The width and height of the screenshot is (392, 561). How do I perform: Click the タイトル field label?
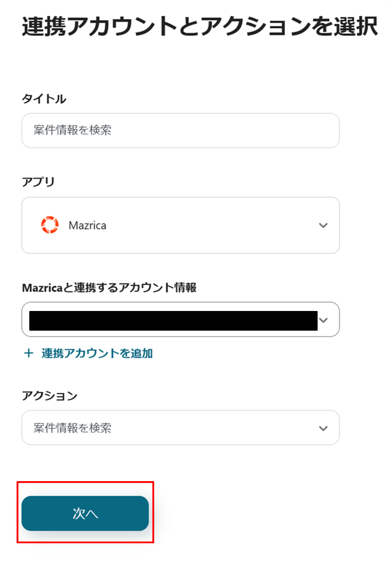click(x=44, y=99)
